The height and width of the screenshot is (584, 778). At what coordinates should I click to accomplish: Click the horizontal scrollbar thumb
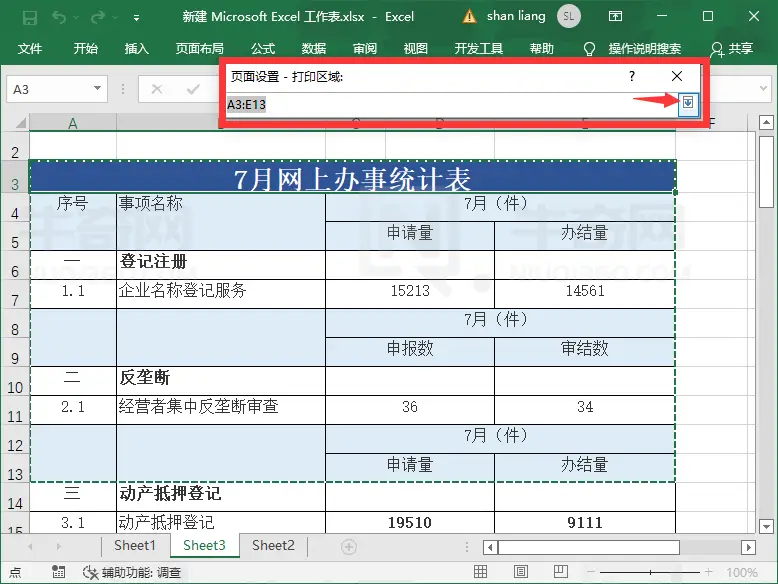(589, 547)
